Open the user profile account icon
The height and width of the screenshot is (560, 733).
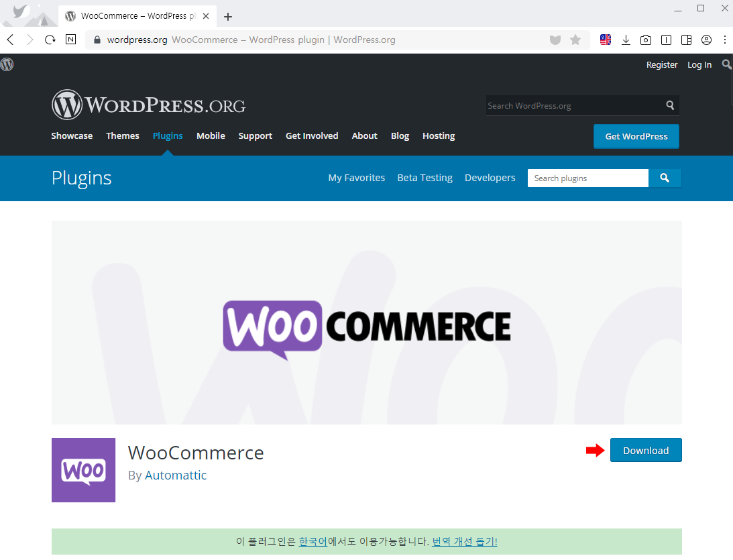706,40
